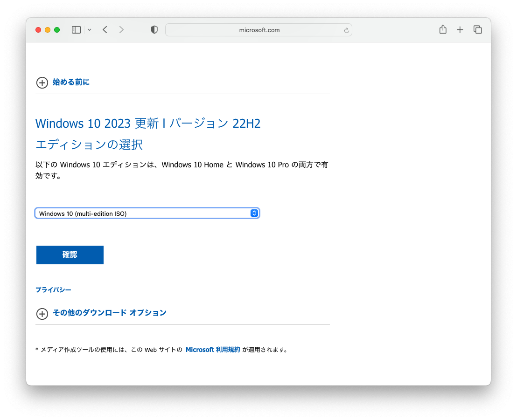Expand その他のダウンロード オプション section
This screenshot has width=517, height=420.
point(101,313)
